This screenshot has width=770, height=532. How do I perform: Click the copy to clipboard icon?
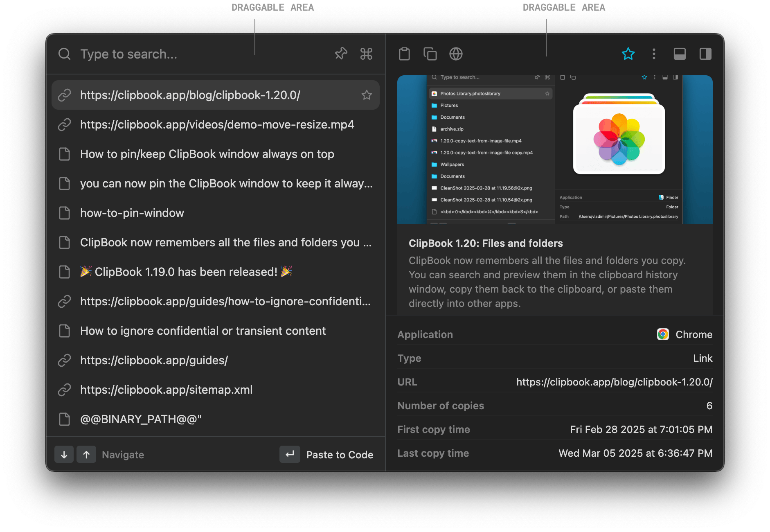[x=430, y=54]
